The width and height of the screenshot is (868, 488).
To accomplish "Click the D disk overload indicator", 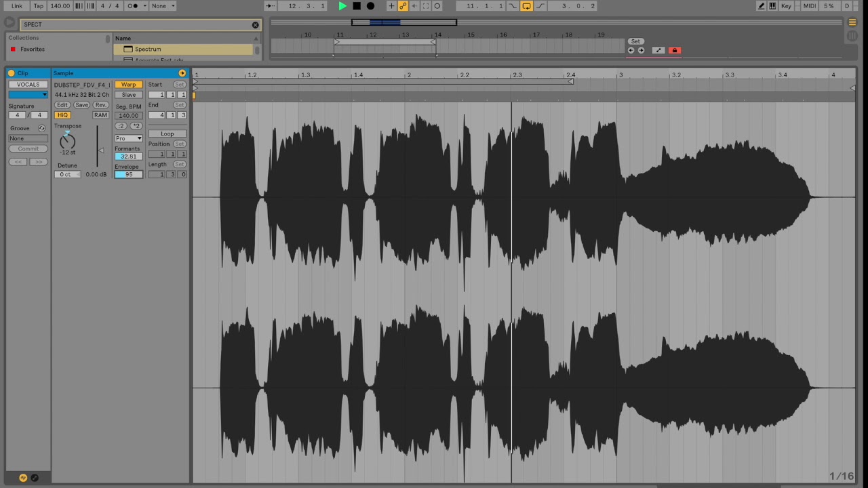I will [847, 6].
